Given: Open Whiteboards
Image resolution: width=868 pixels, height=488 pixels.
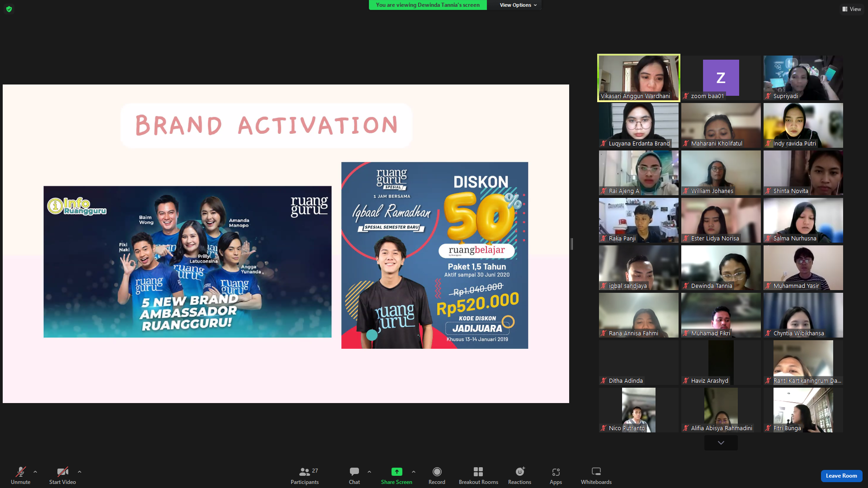Looking at the screenshot, I should pos(596,476).
